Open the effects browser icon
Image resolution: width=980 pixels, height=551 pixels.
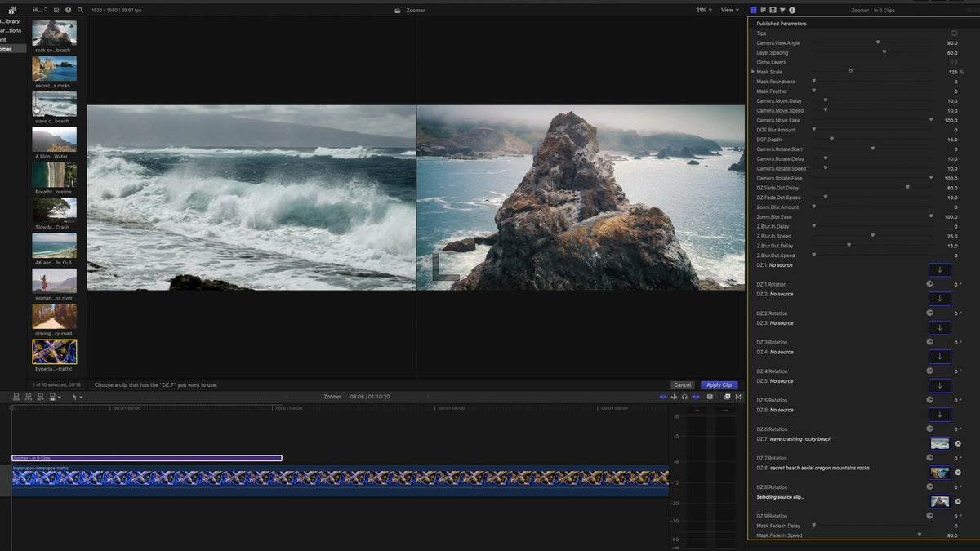(x=727, y=397)
